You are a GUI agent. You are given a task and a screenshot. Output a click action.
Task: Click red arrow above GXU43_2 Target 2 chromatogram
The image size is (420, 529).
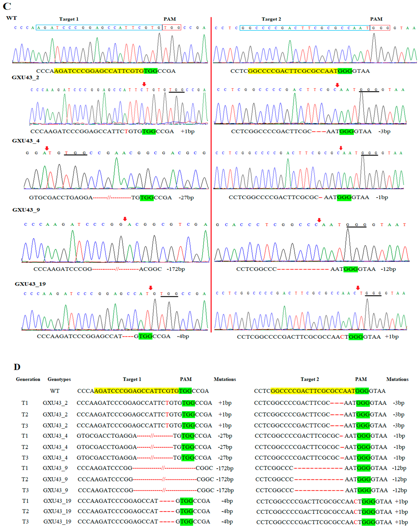(x=337, y=85)
